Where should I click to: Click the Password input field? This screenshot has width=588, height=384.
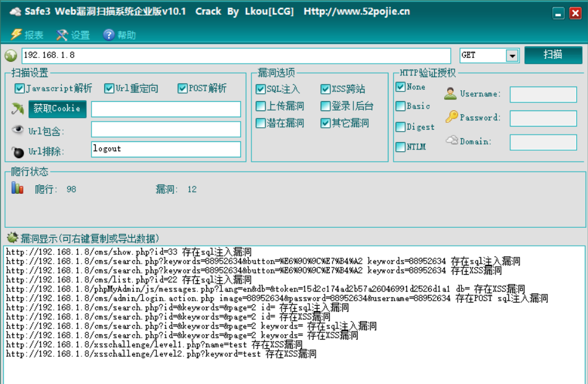[543, 119]
